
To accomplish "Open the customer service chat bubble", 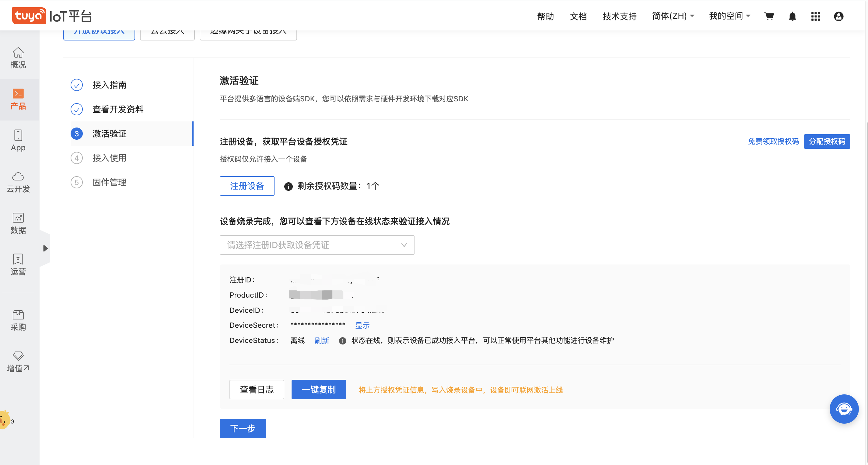I will point(844,409).
